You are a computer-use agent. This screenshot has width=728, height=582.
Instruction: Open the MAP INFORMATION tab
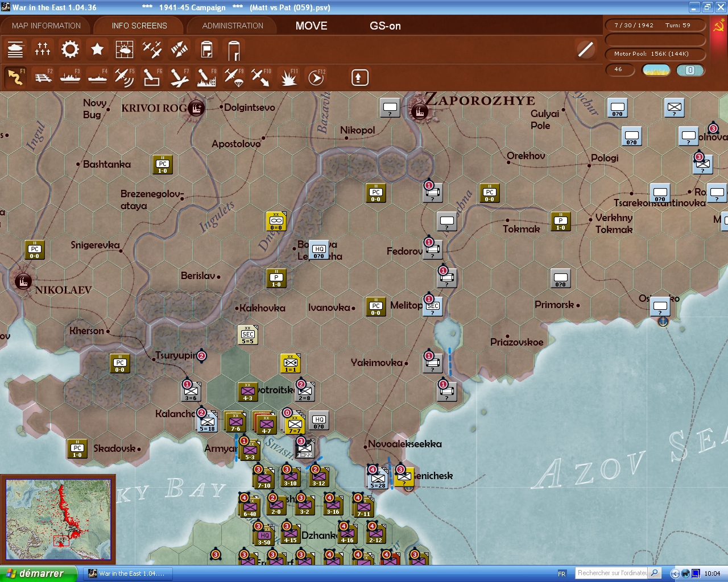pos(46,26)
